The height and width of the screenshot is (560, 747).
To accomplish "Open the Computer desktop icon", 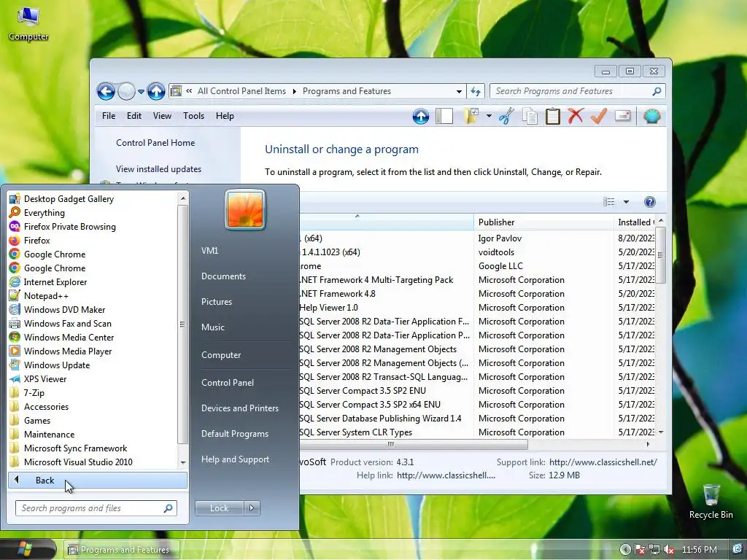I will (x=28, y=23).
